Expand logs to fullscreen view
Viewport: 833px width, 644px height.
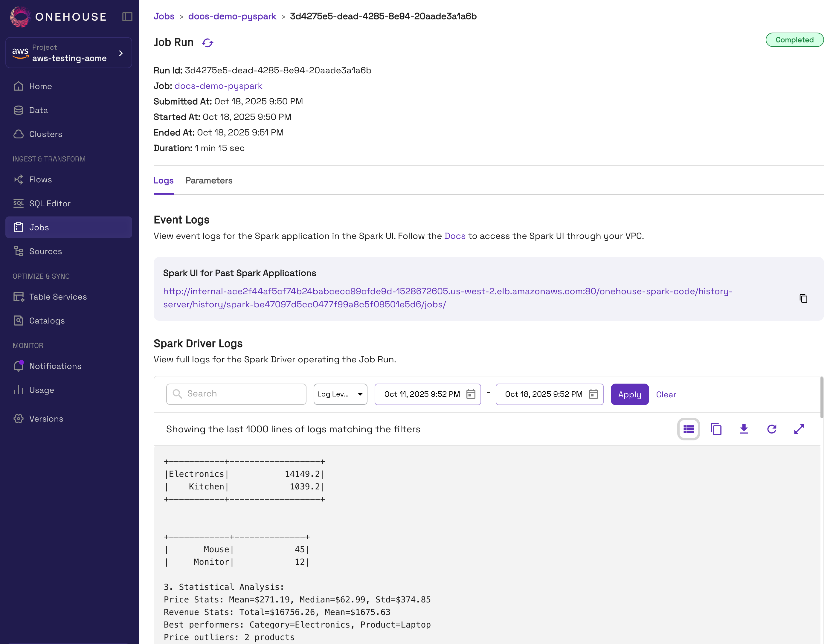pyautogui.click(x=799, y=429)
